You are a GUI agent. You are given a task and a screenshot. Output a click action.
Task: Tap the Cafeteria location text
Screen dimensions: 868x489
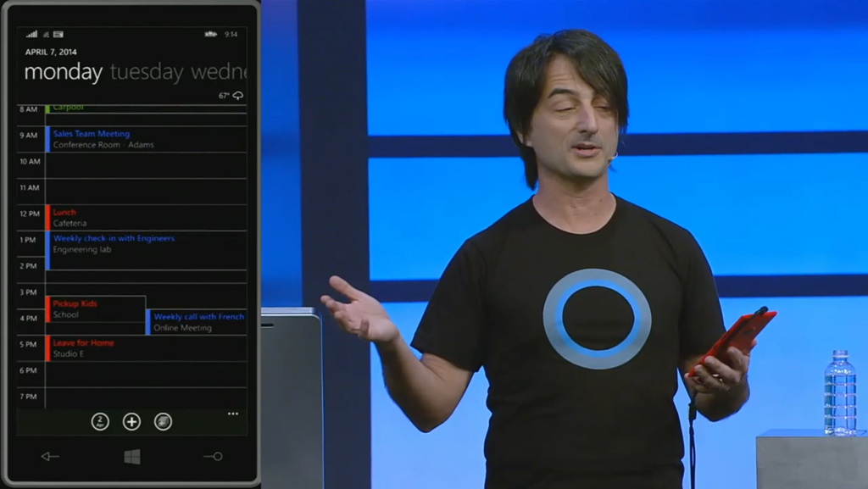[x=70, y=224]
